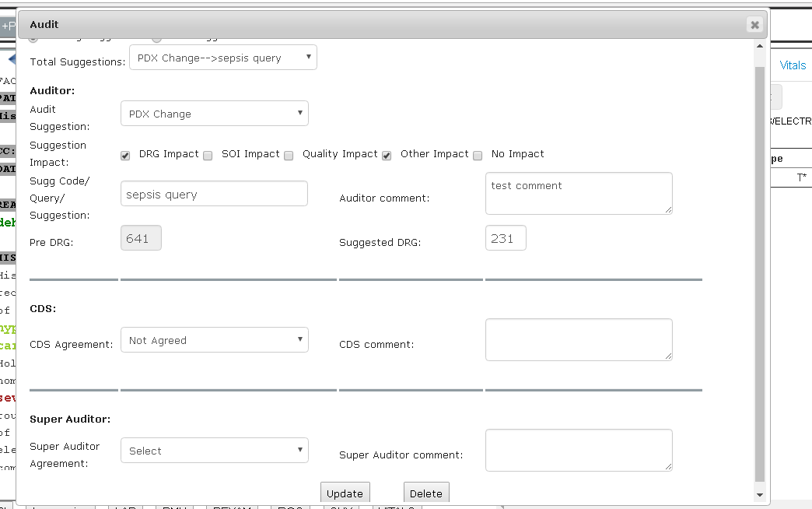
Task: Click the scrollbar up arrow icon
Action: [759, 45]
